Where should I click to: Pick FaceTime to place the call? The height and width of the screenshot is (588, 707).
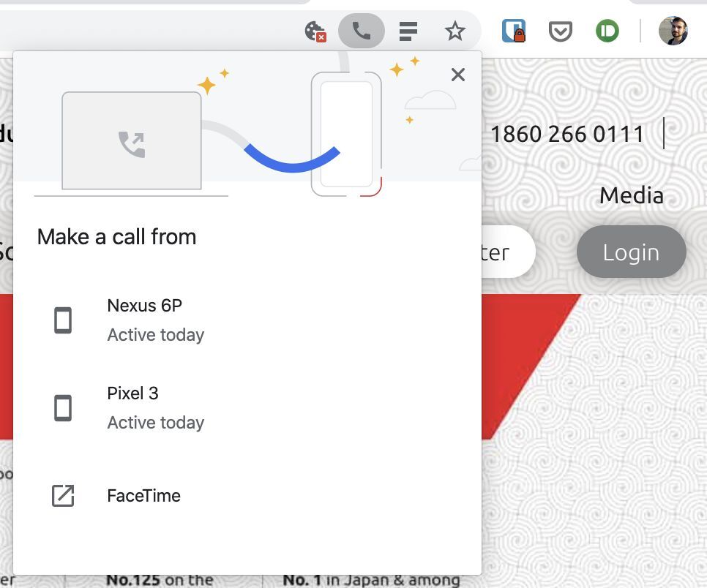point(143,496)
